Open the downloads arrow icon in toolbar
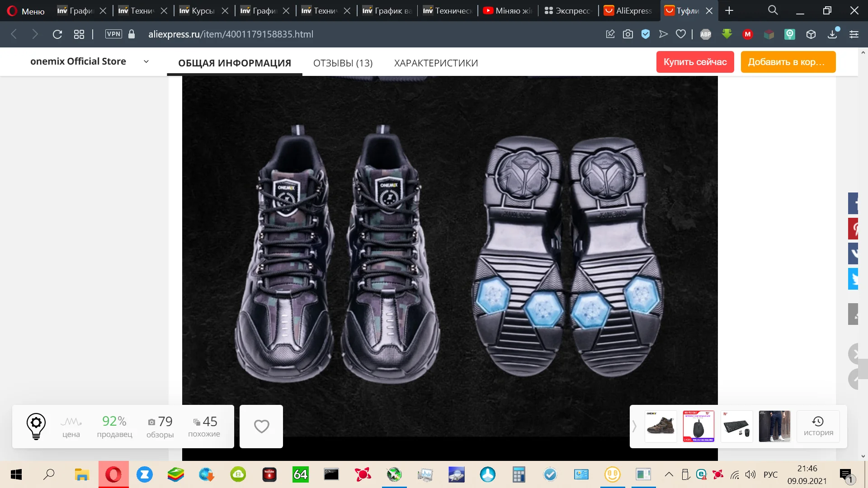 tap(832, 34)
